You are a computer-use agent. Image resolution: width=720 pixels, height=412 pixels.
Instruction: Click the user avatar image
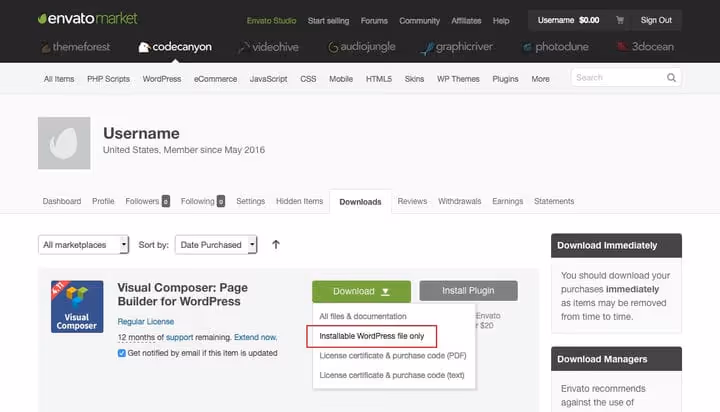(64, 143)
